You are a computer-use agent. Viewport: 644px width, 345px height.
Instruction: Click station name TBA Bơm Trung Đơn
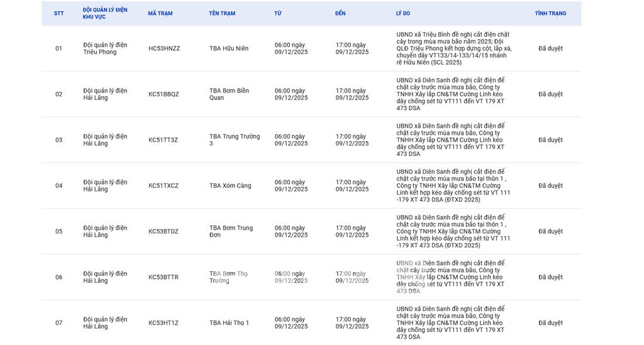tap(231, 231)
